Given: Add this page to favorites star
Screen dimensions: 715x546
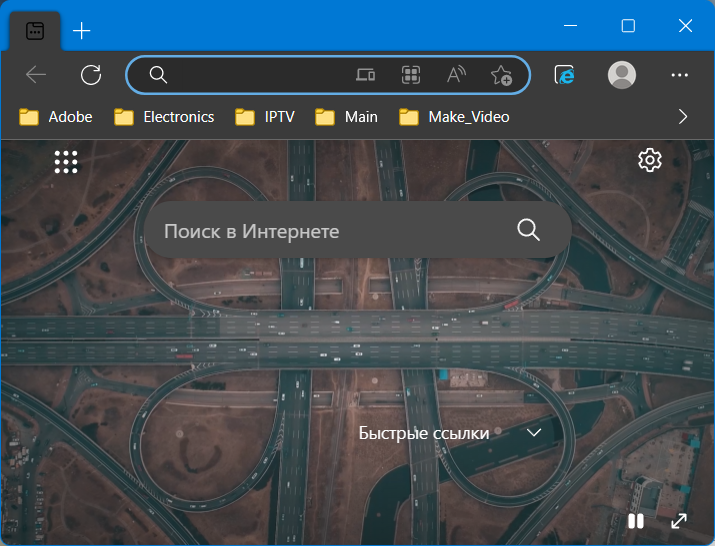Looking at the screenshot, I should tap(501, 75).
